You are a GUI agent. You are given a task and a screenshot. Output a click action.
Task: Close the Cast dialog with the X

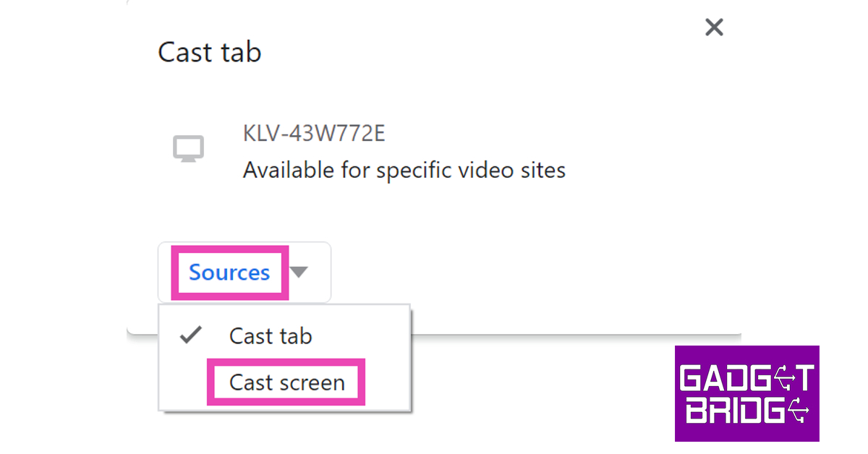click(714, 27)
